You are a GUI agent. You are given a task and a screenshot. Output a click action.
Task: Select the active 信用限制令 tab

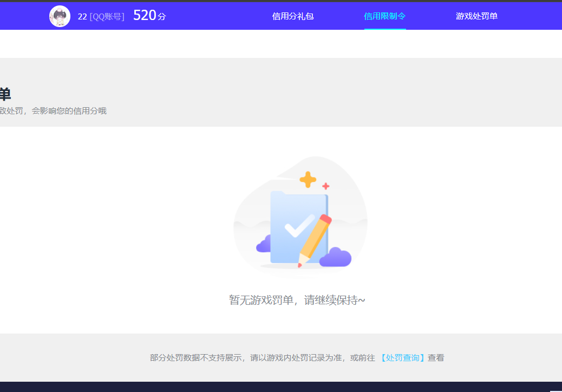coord(385,16)
